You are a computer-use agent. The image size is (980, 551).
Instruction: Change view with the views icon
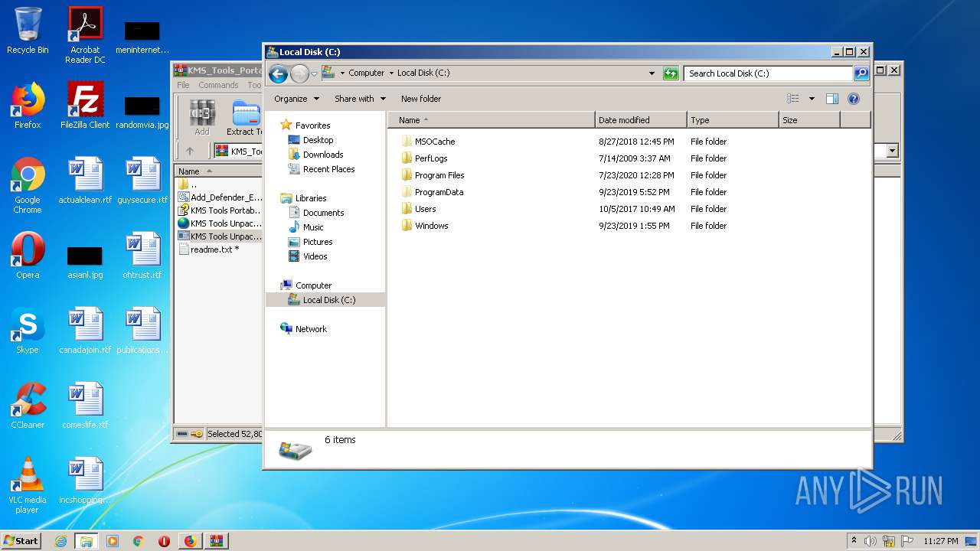pos(793,99)
